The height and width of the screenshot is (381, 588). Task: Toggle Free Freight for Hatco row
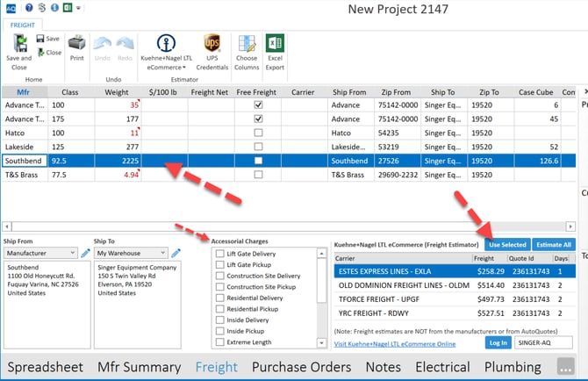[x=258, y=133]
